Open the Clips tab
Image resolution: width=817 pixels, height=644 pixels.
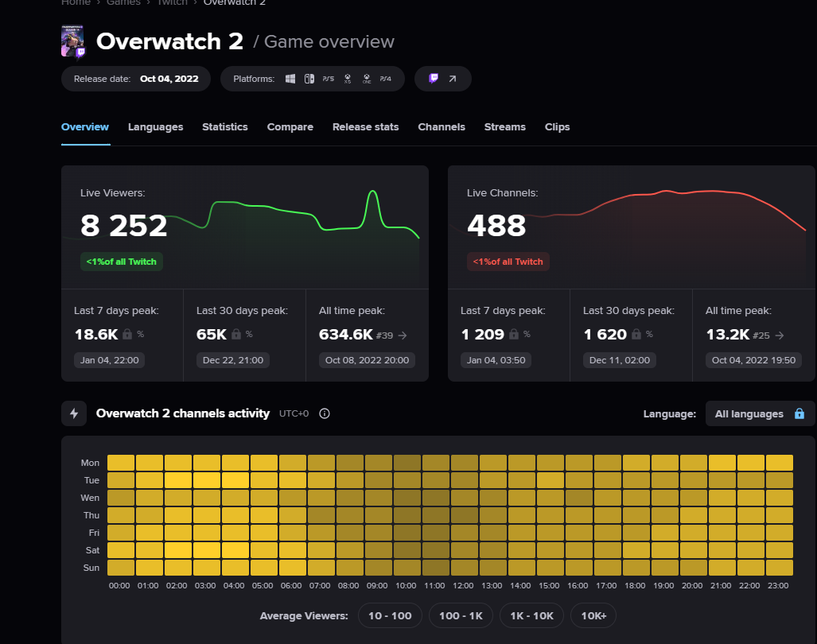pos(557,127)
